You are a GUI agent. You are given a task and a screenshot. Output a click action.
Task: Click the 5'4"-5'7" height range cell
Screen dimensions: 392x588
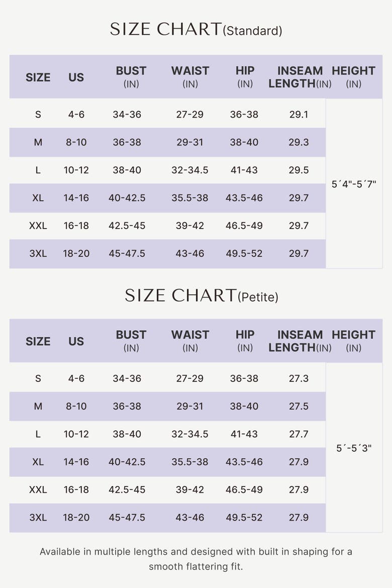point(354,184)
